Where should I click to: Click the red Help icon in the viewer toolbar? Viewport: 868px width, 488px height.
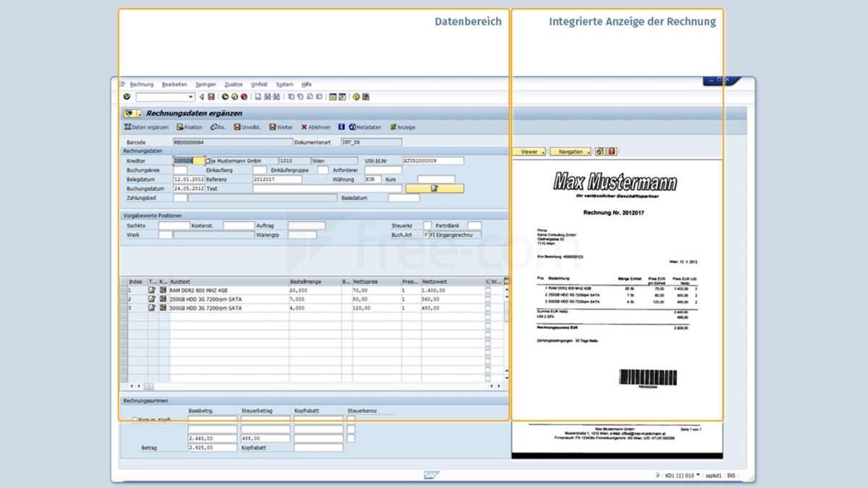click(x=612, y=151)
